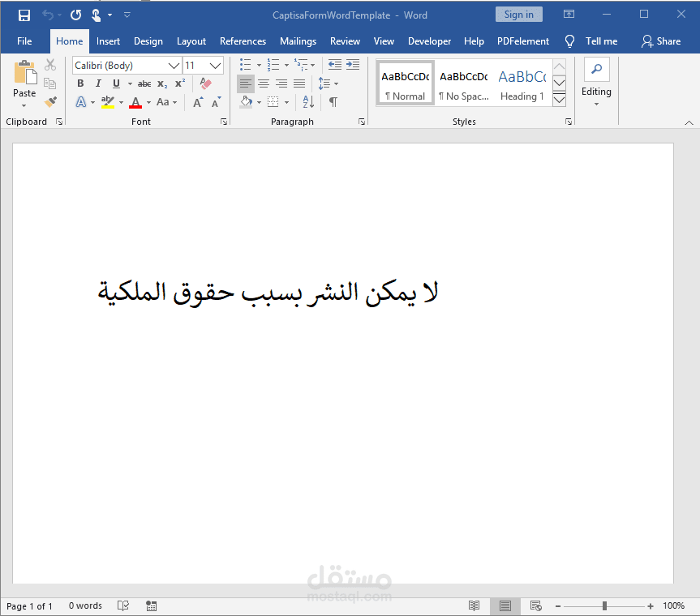Viewport: 700px width, 616px height.
Task: Click the 0 words count
Action: point(85,605)
